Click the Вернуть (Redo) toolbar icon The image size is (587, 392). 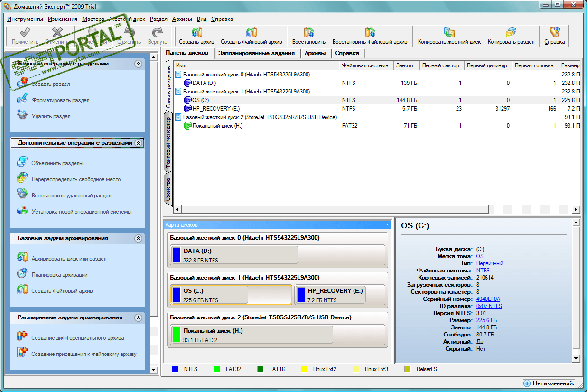point(157,32)
